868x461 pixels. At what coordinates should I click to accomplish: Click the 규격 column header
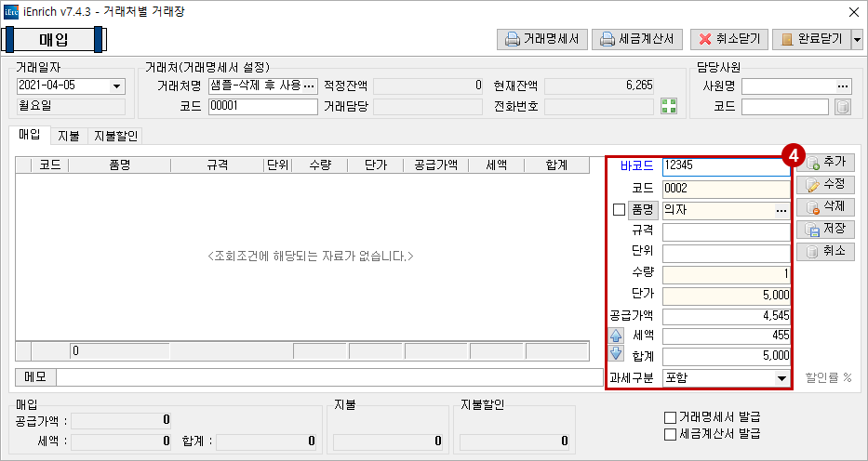217,165
